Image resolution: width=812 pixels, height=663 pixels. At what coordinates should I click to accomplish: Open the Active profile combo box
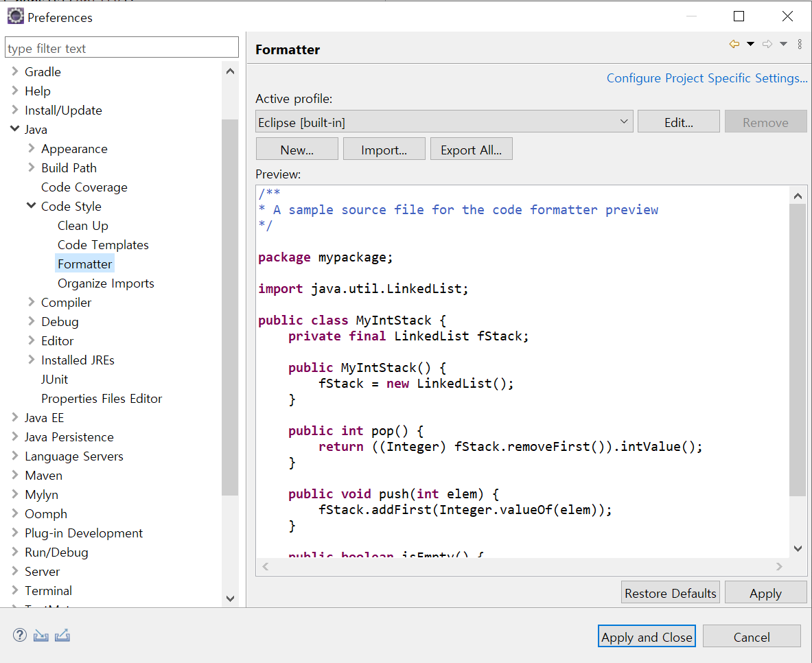tap(444, 122)
